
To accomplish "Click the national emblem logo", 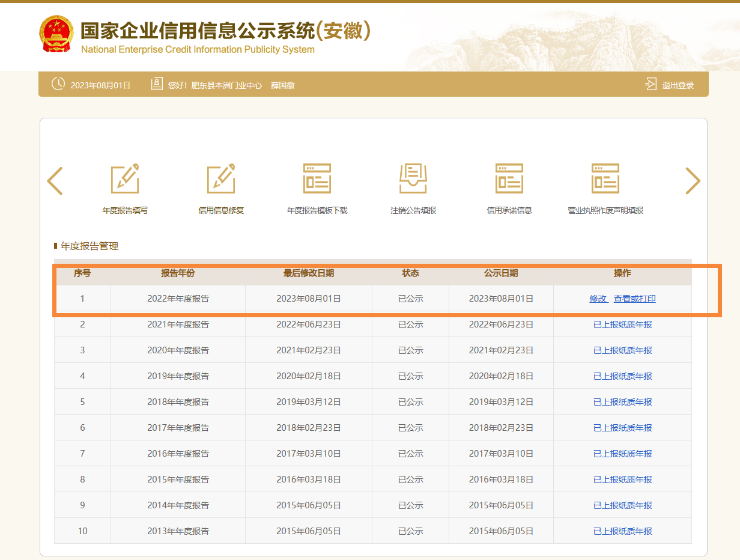I will [56, 34].
